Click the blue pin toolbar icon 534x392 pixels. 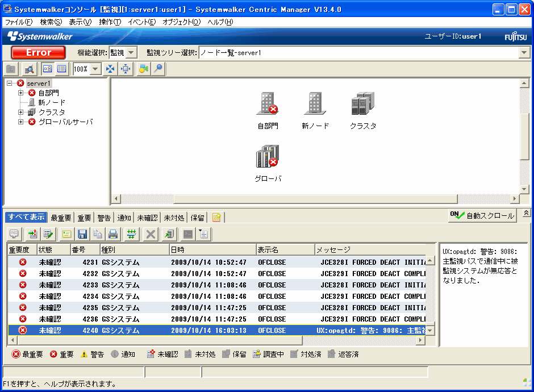tap(158, 69)
